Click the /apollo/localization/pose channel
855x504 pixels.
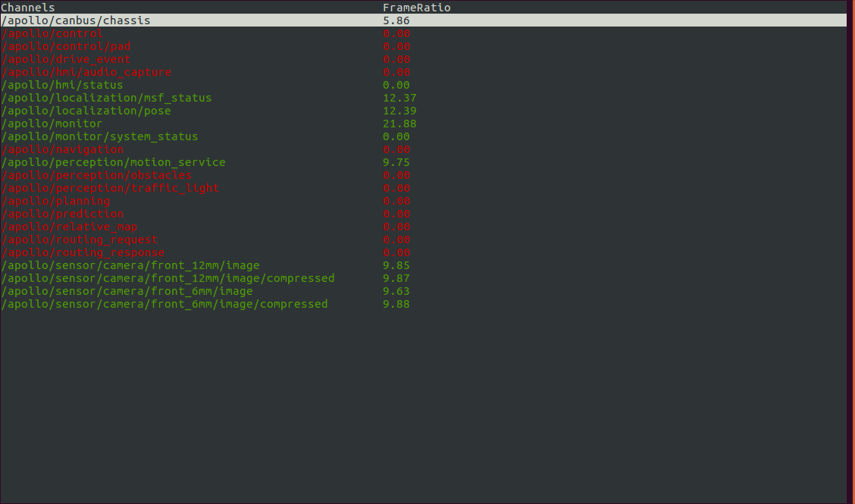coord(86,111)
